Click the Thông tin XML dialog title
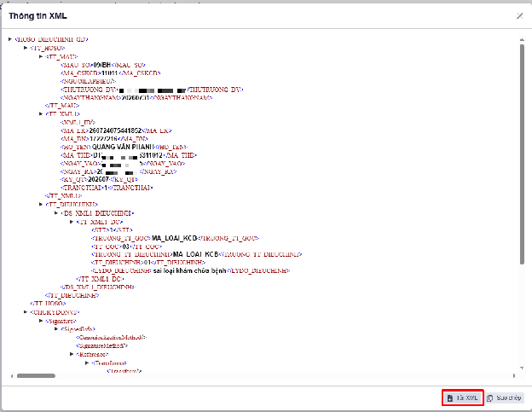 (x=38, y=16)
